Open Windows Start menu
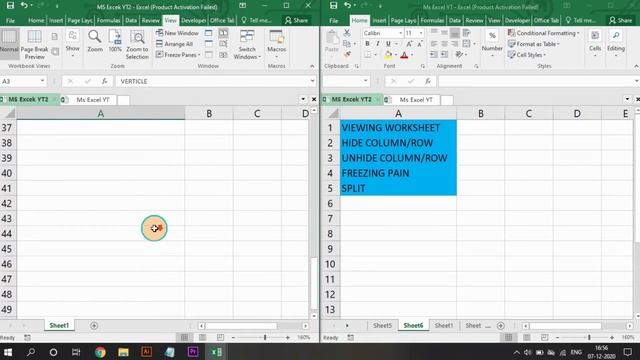 pyautogui.click(x=8, y=352)
